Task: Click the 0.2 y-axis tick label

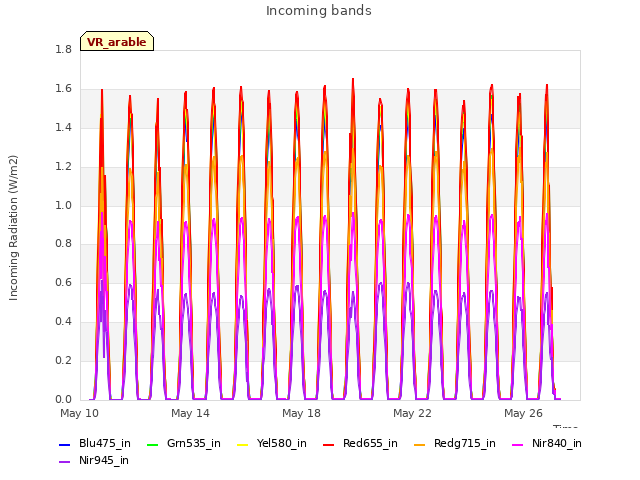Action: pos(64,360)
